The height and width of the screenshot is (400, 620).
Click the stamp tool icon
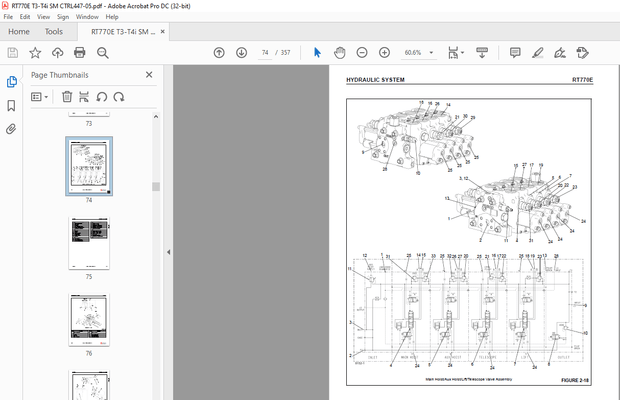click(x=582, y=53)
